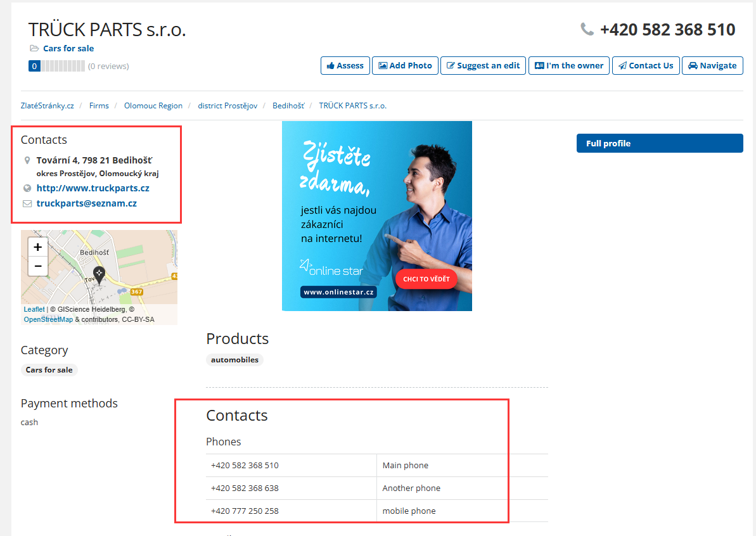
Task: Click the Cars for sale category tag
Action: coord(49,370)
